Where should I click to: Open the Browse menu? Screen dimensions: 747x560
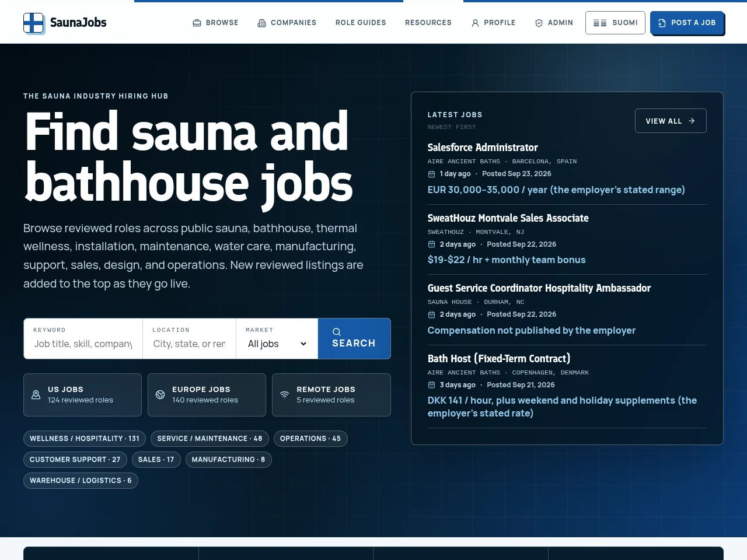215,23
